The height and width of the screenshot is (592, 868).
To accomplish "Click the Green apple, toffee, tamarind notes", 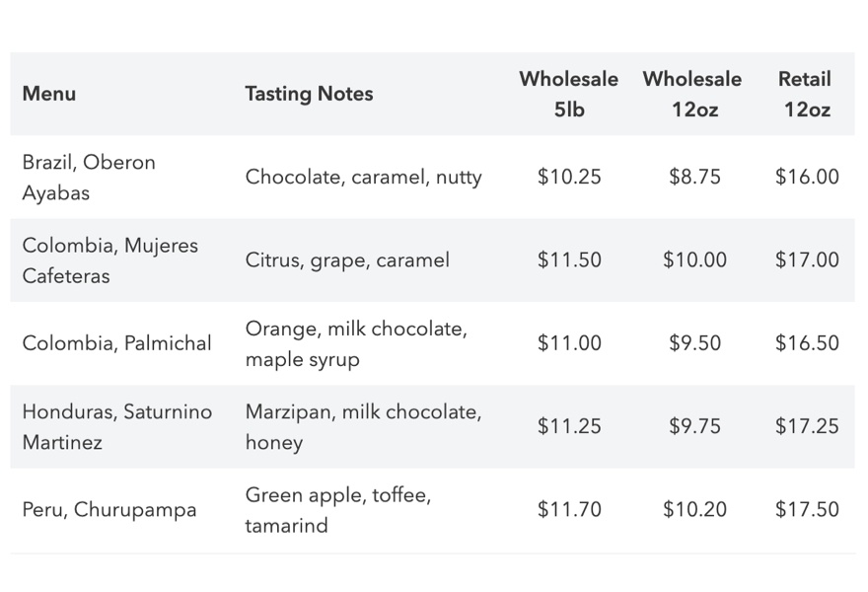I will tap(337, 509).
